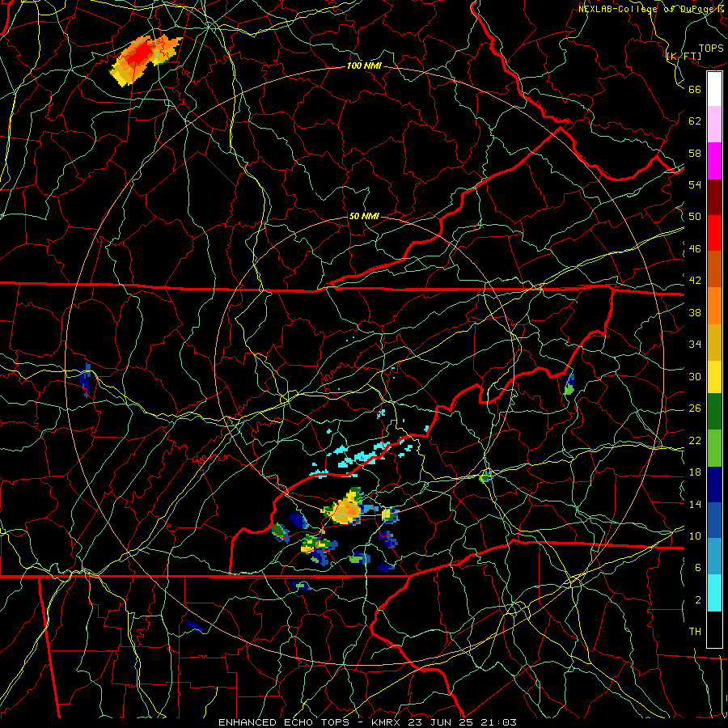The image size is (728, 728).
Task: Click the 100 NMI range ring label
Action: pyautogui.click(x=364, y=66)
